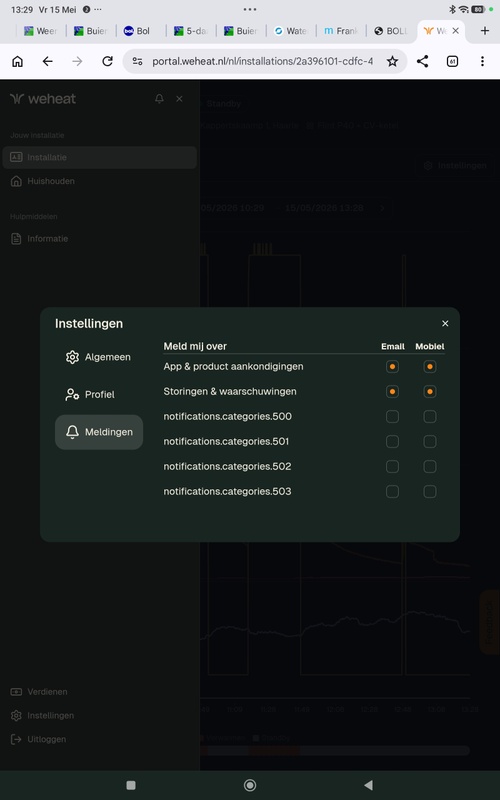Switch to the 5-da browser tab
Image resolution: width=500 pixels, height=800 pixels.
191,31
